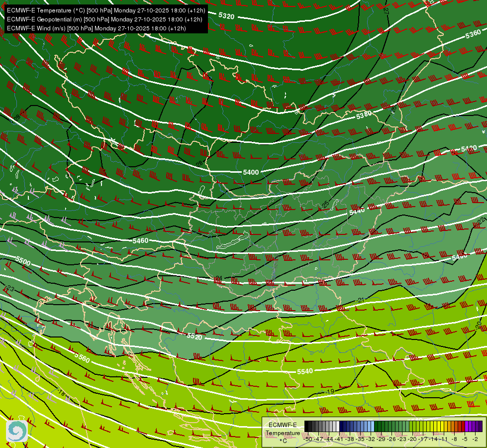Click the 5560 geopotential contour label

(82, 357)
